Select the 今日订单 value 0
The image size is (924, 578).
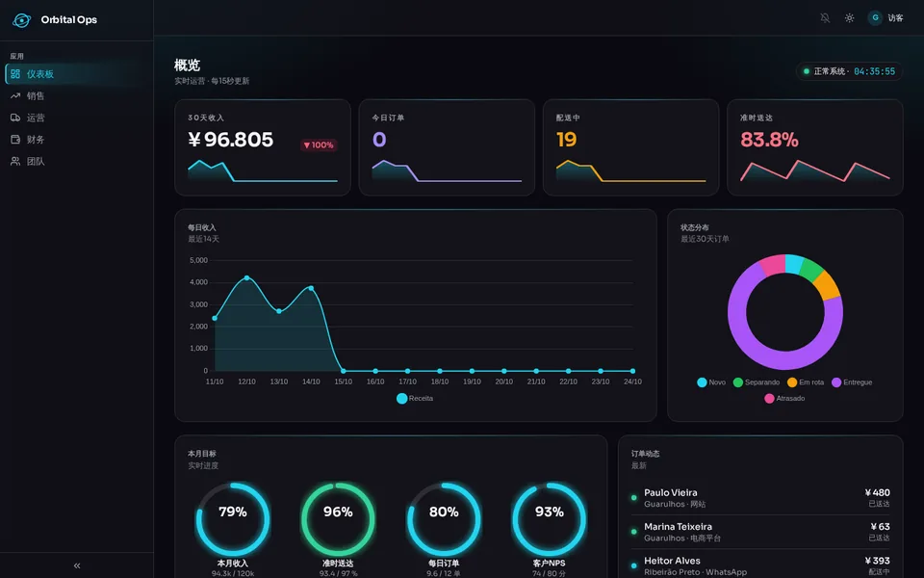point(379,140)
